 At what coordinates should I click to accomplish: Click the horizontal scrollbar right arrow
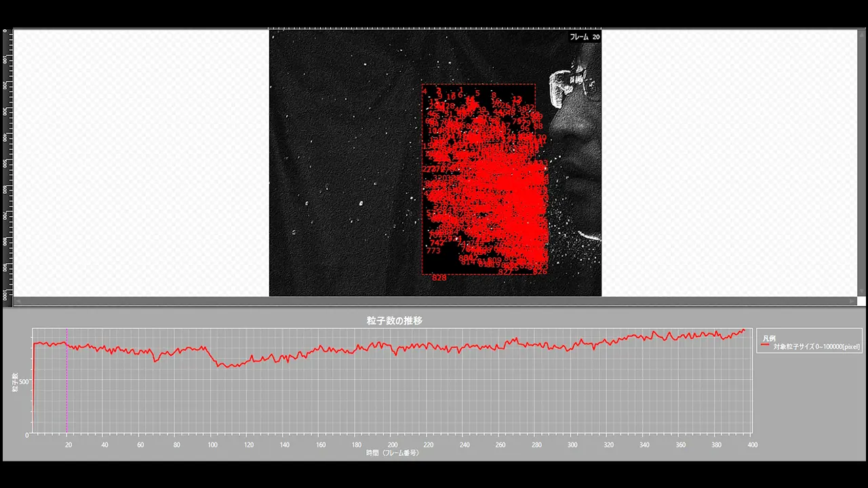pos(853,301)
